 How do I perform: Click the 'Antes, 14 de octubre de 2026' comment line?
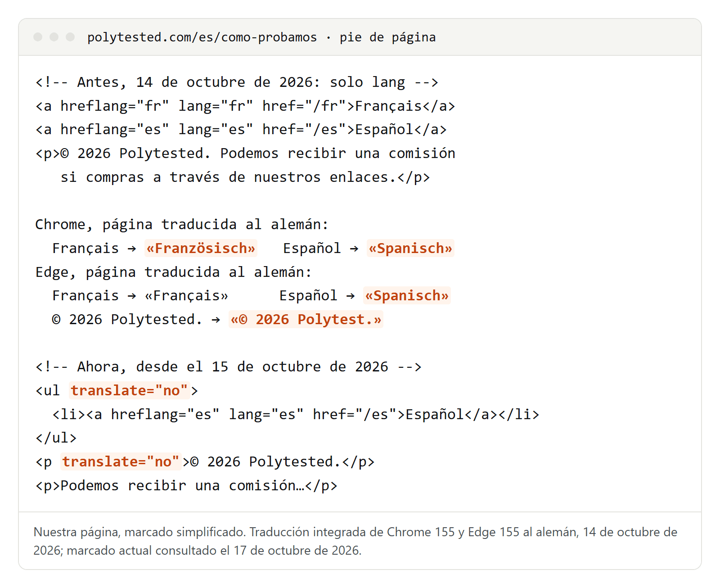click(237, 82)
